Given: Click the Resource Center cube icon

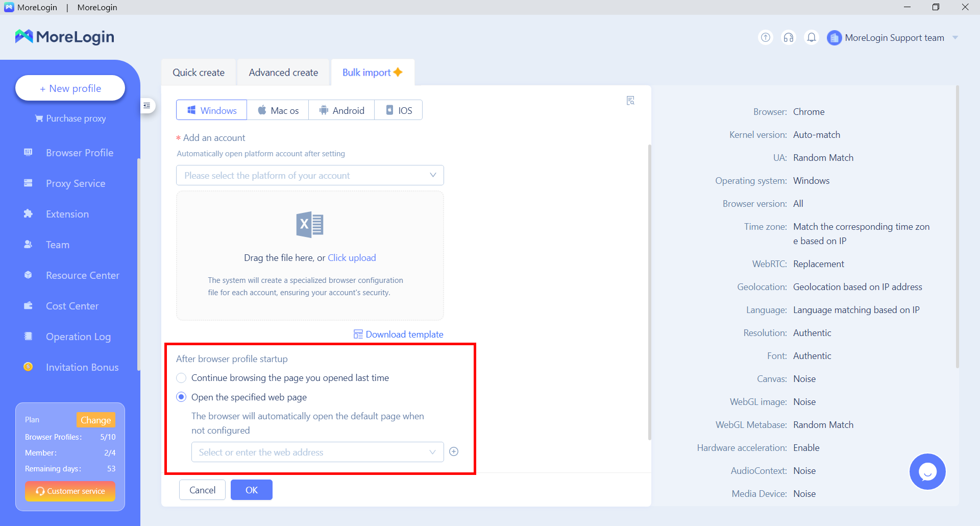Looking at the screenshot, I should [28, 275].
